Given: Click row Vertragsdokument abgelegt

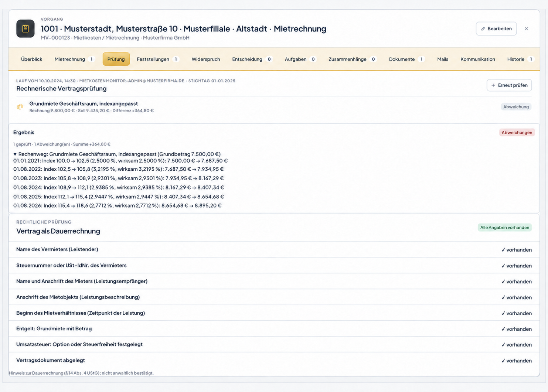Looking at the screenshot, I should point(274,361).
